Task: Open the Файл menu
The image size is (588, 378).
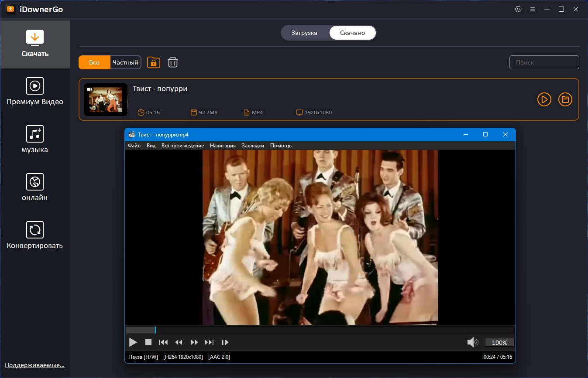Action: pos(134,146)
